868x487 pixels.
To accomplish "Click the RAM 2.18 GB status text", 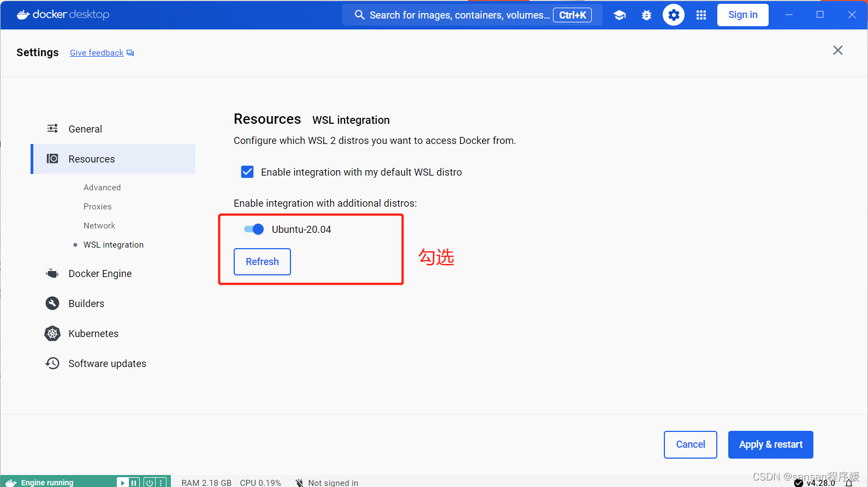I will coord(206,483).
